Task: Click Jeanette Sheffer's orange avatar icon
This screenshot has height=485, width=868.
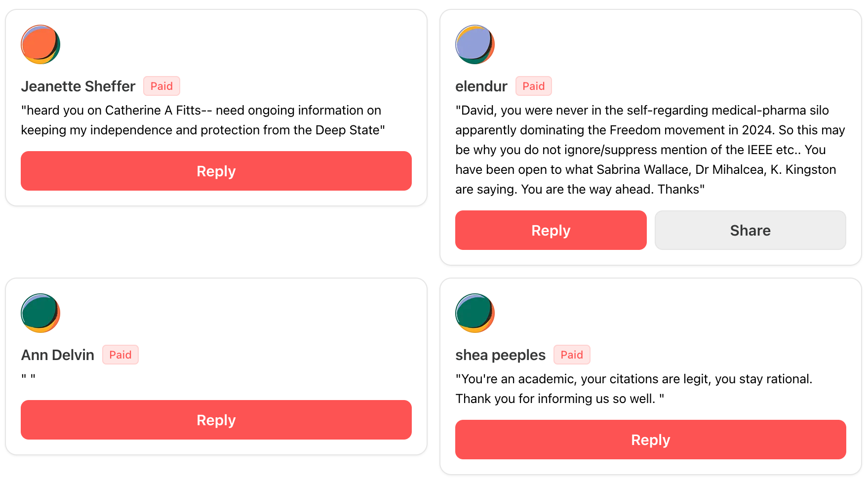Action: [40, 44]
